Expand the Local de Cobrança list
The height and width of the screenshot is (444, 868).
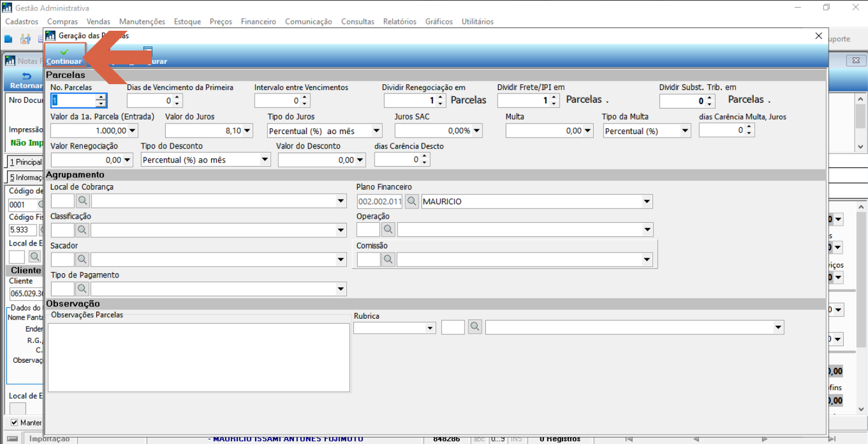click(x=341, y=201)
